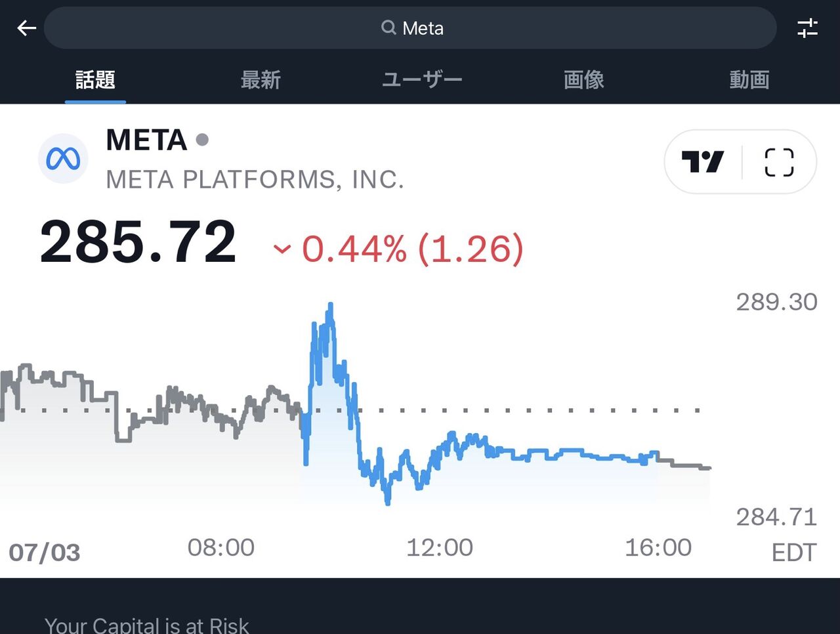Viewport: 840px width, 634px height.
Task: Select the 画像 tab
Action: 584,80
